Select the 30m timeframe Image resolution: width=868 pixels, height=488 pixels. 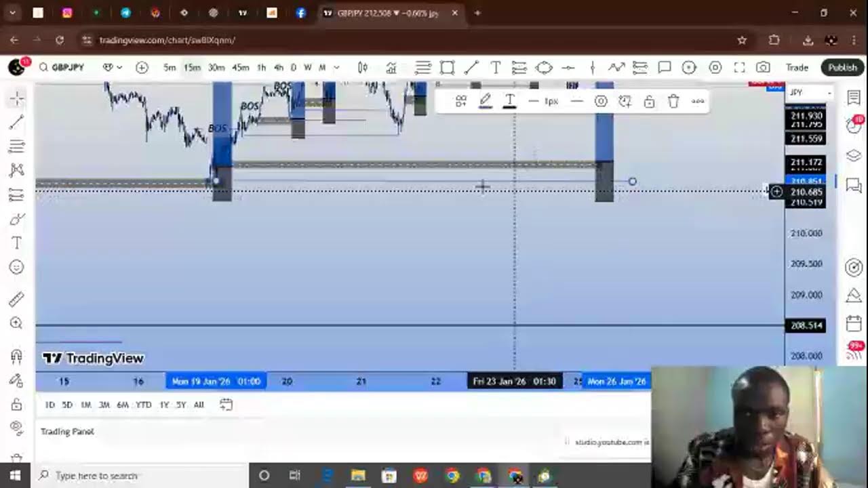pyautogui.click(x=216, y=68)
